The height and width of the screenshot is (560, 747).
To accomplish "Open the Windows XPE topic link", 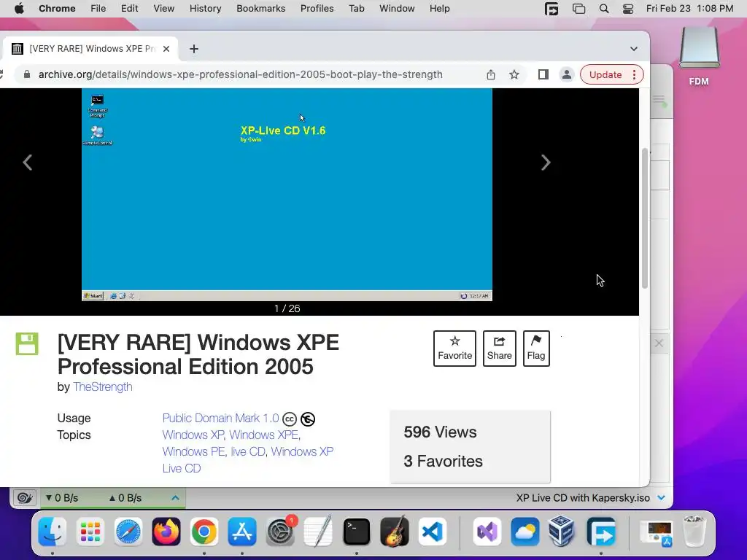I will [x=264, y=435].
